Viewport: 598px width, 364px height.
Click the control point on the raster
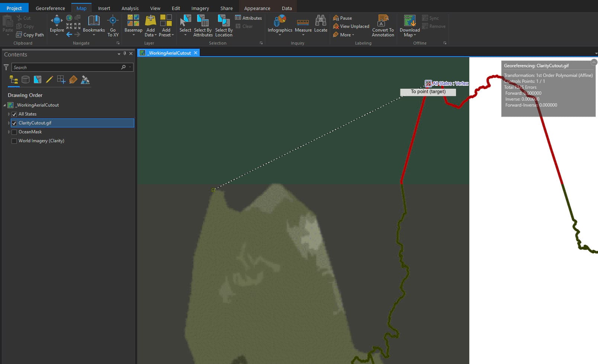point(213,190)
